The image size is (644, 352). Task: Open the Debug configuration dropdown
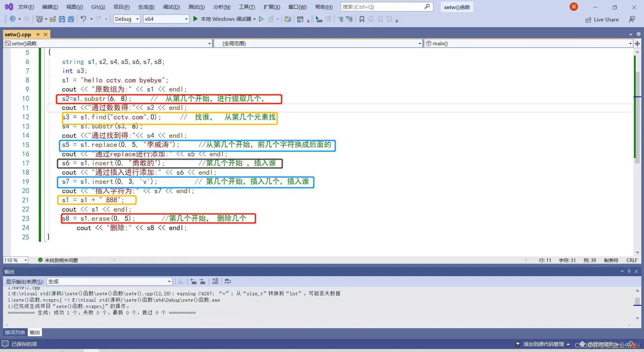pos(127,19)
